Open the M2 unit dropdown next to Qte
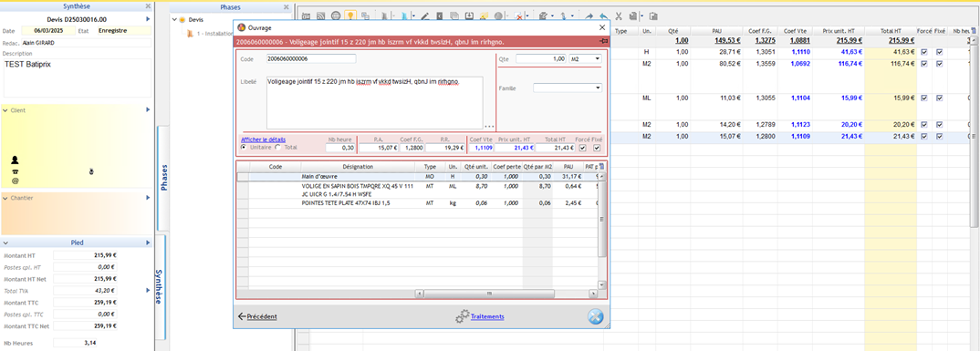 point(598,58)
